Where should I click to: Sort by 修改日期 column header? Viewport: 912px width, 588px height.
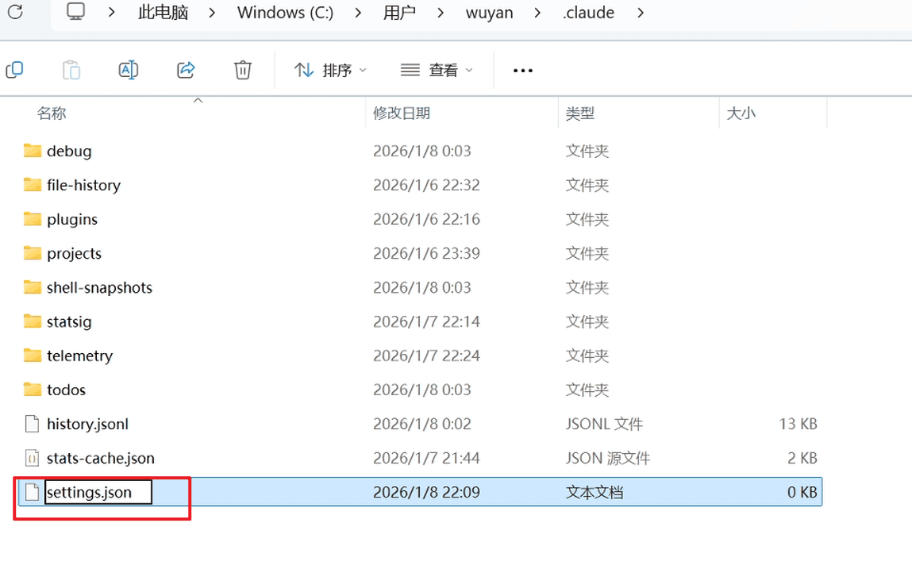[x=402, y=113]
